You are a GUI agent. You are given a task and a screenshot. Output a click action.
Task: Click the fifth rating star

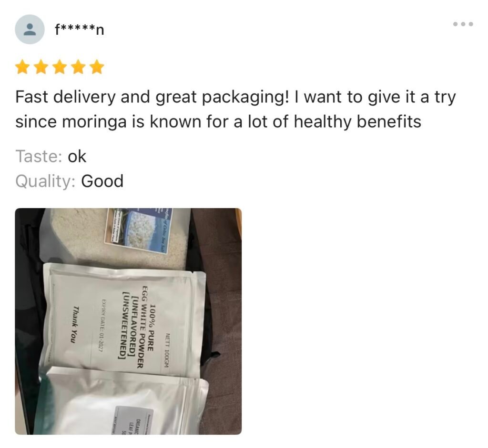(x=97, y=67)
